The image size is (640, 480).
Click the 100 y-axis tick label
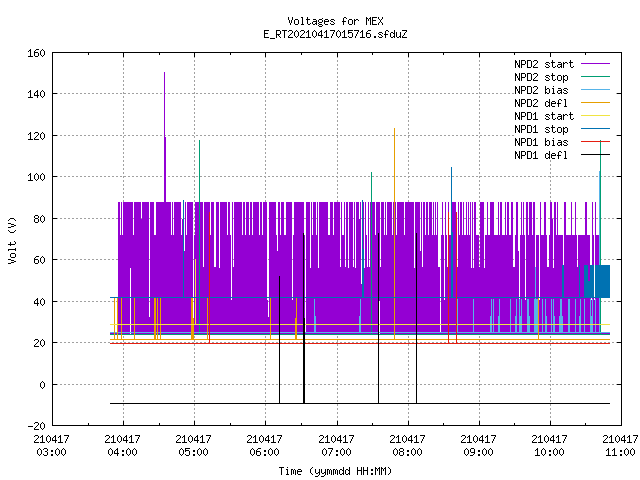coord(36,177)
